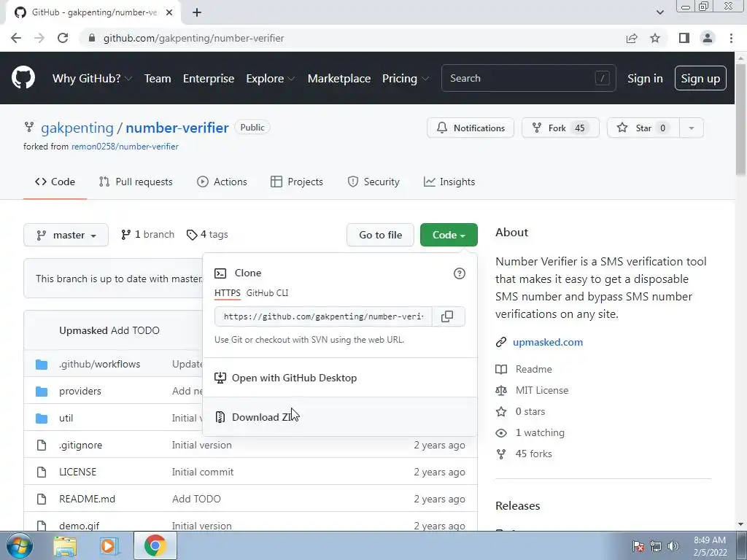
Task: Open the Projects tab
Action: [297, 182]
